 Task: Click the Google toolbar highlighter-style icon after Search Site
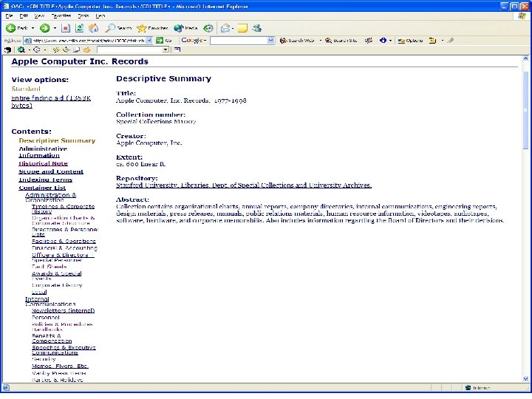(369, 41)
